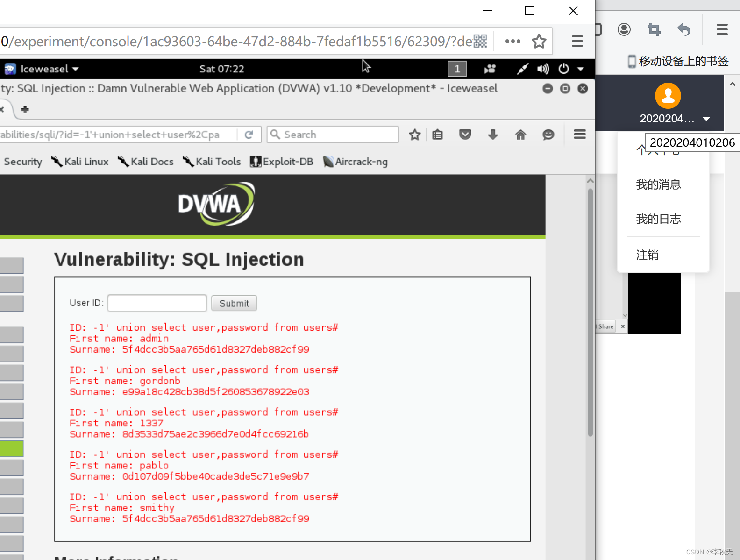Open the outer Firefox hamburger menu

coord(577,41)
